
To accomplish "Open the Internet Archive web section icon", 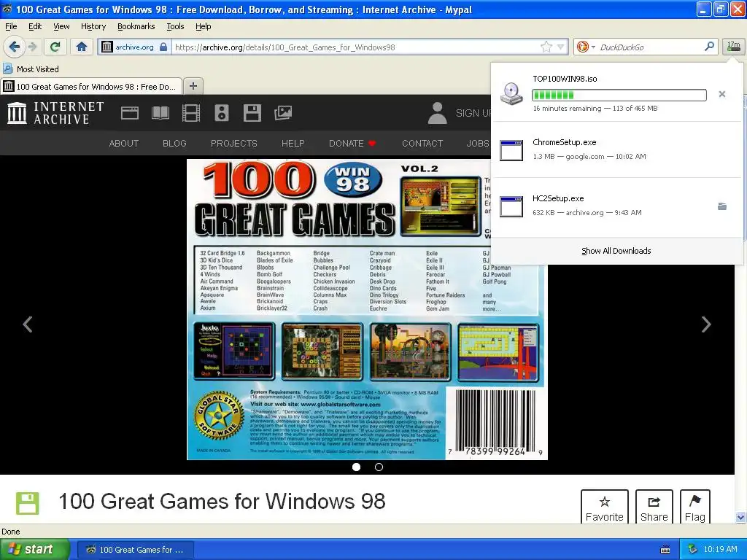I will click(x=130, y=113).
